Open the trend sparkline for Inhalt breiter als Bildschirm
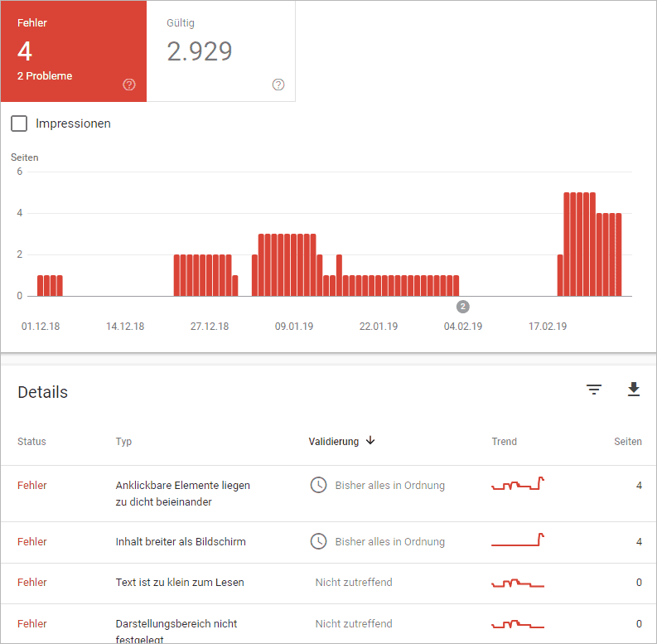 (518, 540)
